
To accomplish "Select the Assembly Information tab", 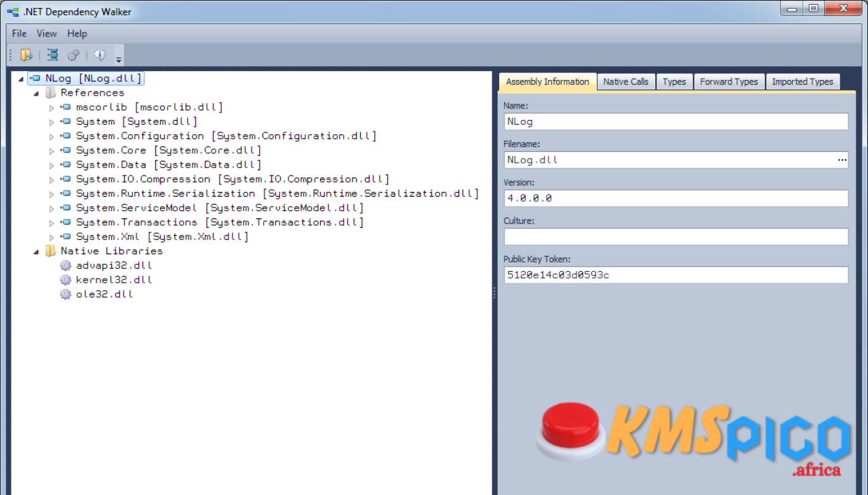I will [547, 81].
